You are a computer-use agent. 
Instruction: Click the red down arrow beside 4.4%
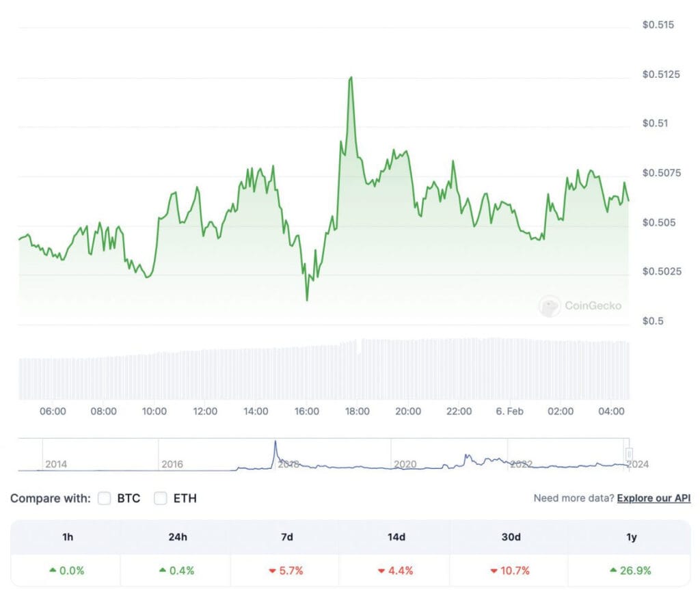pyautogui.click(x=381, y=571)
